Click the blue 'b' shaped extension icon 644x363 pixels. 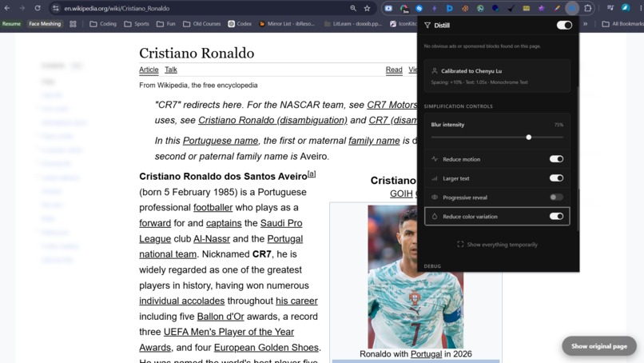[x=450, y=8]
